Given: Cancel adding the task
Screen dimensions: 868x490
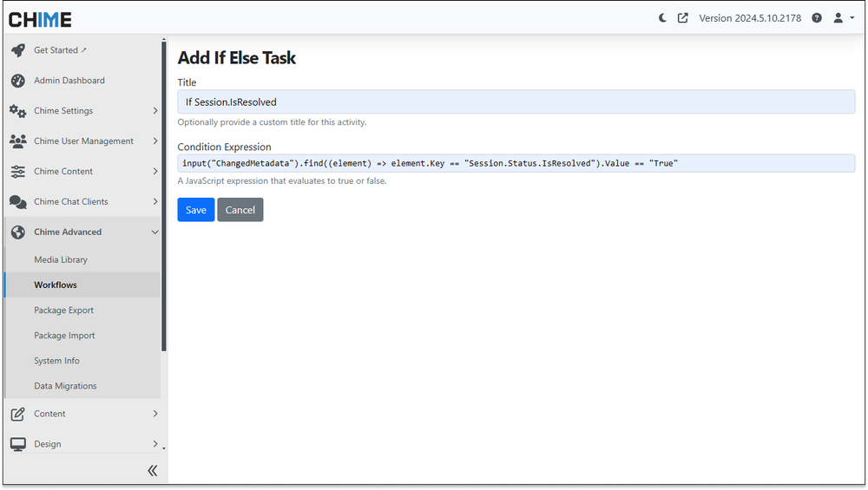Looking at the screenshot, I should 240,210.
